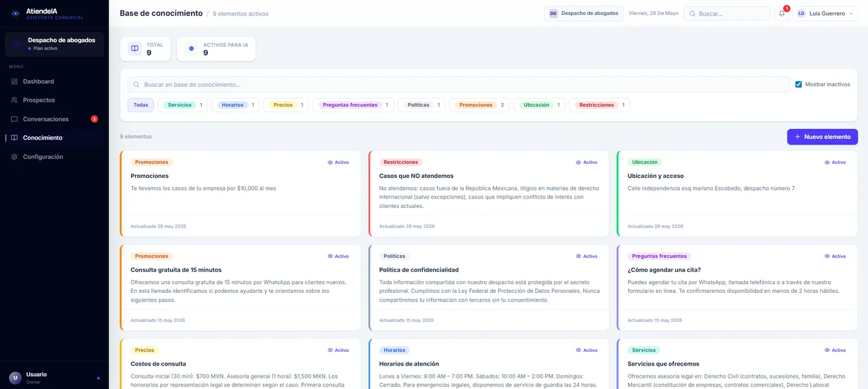Open the Servicios que ofrecemos title

[x=663, y=364]
